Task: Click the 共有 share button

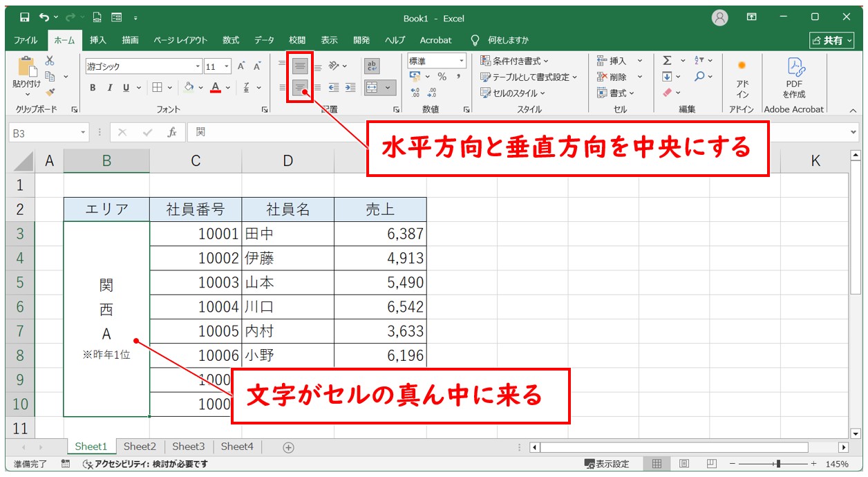Action: tap(832, 41)
